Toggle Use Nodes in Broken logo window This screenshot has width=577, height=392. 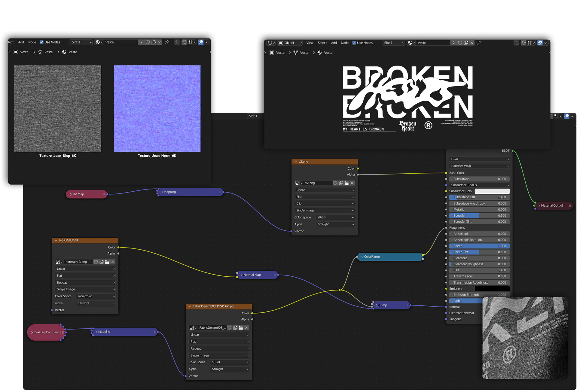pyautogui.click(x=354, y=43)
